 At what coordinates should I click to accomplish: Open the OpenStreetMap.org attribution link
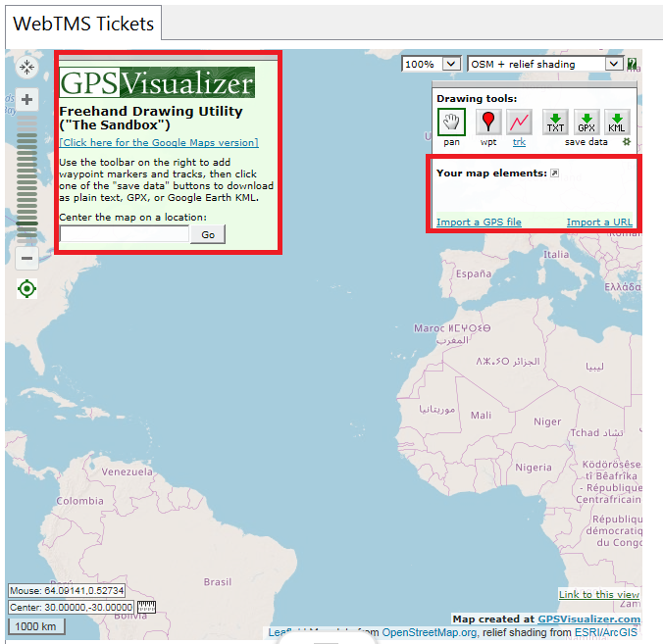430,632
